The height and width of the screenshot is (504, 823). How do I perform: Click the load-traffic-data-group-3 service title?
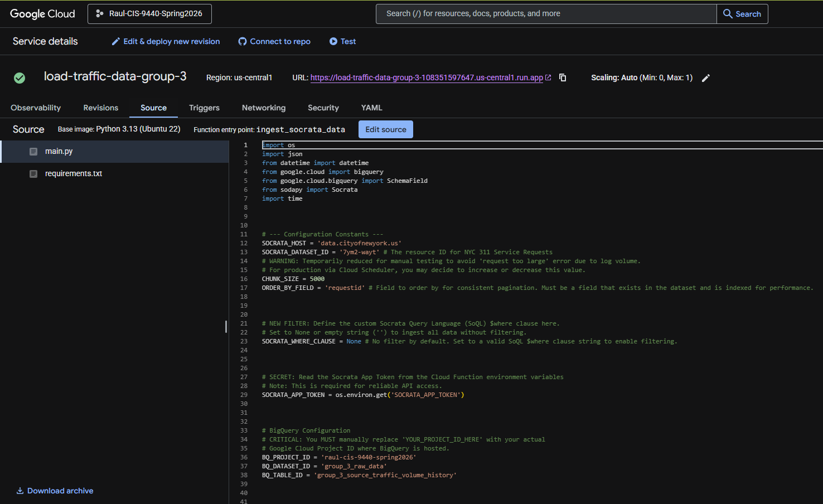(115, 76)
